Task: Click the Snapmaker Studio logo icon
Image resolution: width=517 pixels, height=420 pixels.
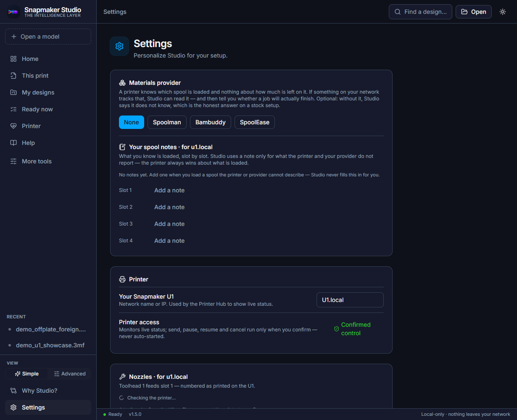Action: point(13,12)
